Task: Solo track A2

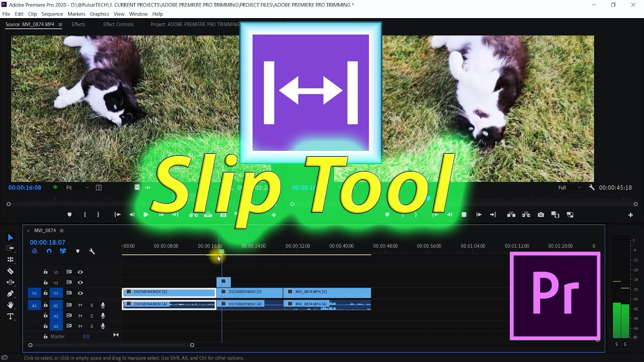Action: (92, 316)
